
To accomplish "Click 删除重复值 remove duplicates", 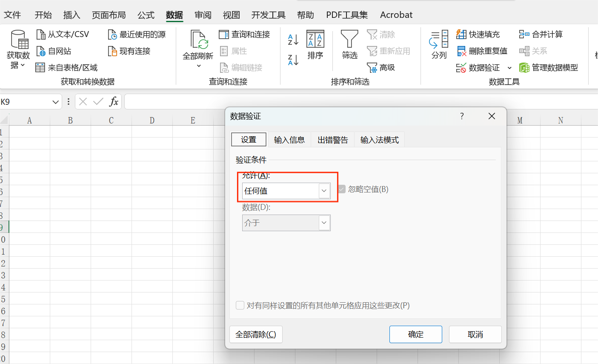I will click(x=482, y=51).
